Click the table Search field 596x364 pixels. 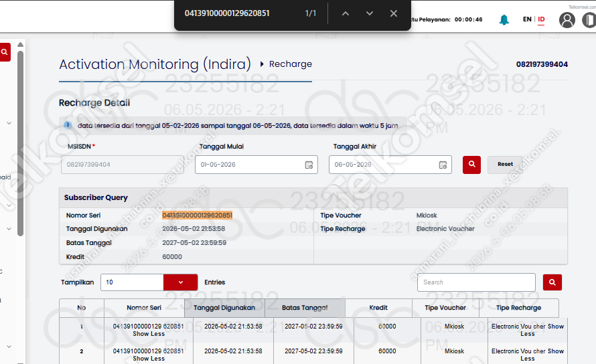click(476, 282)
